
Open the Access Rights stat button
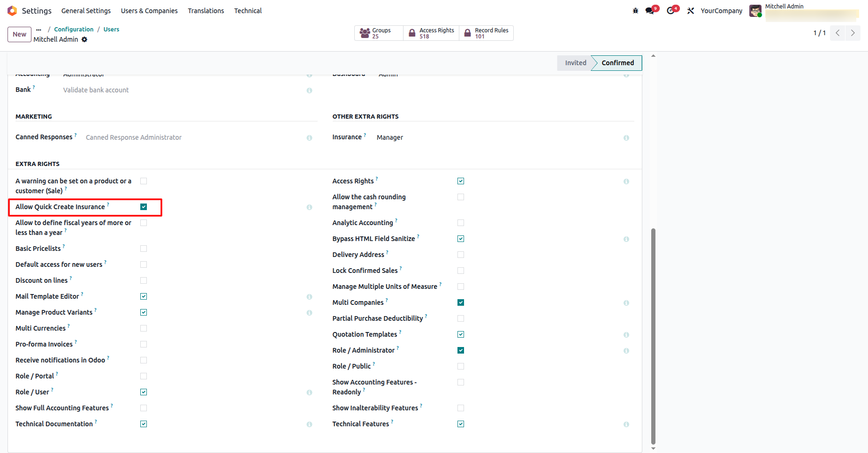pyautogui.click(x=431, y=33)
